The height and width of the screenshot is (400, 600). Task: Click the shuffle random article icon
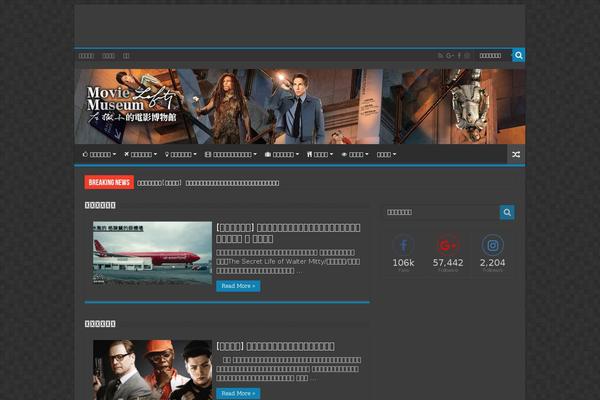[x=516, y=154]
